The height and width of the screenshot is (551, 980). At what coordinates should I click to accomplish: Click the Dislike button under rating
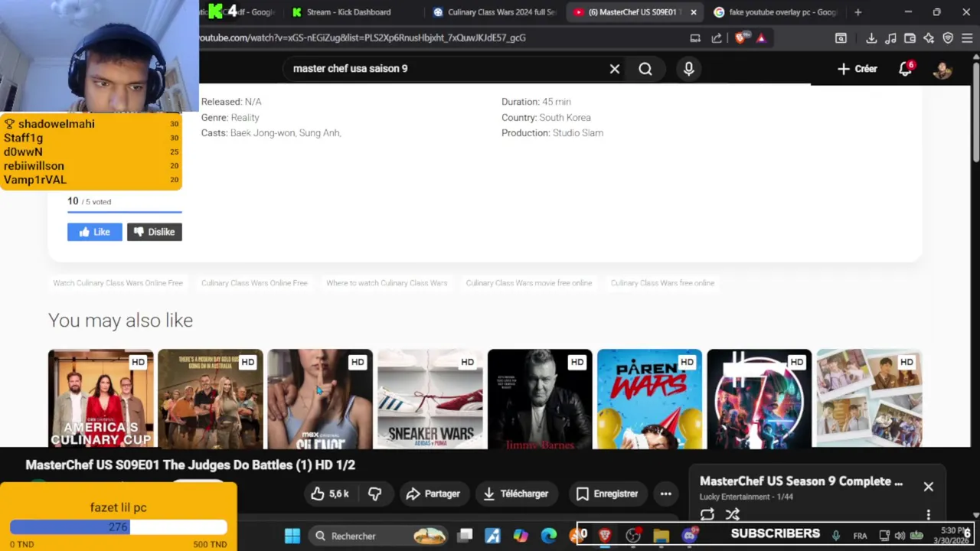(x=155, y=232)
